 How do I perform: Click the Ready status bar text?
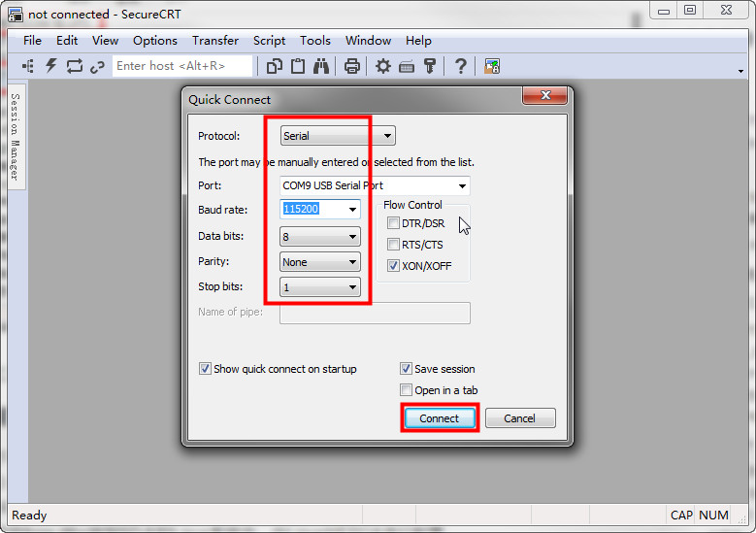[29, 516]
